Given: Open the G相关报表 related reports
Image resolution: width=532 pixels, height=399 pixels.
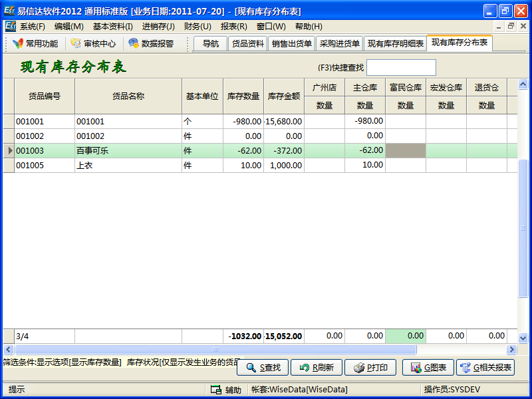Looking at the screenshot, I should (485, 367).
